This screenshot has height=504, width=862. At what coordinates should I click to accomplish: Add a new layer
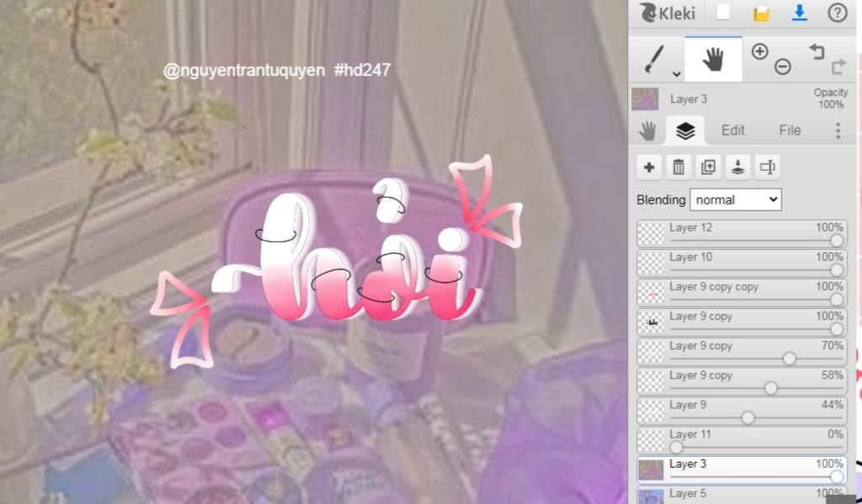(649, 167)
